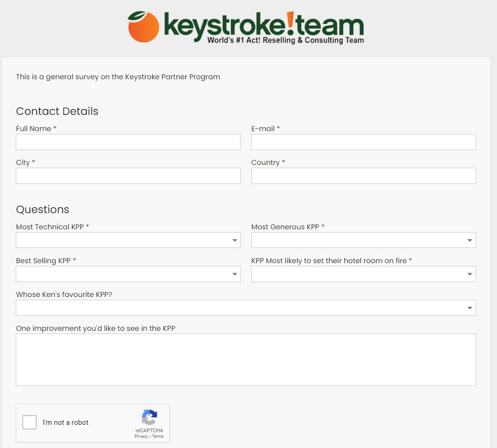The image size is (497, 448).
Task: Click the reCAPTCHA Privacy link
Action: [141, 436]
